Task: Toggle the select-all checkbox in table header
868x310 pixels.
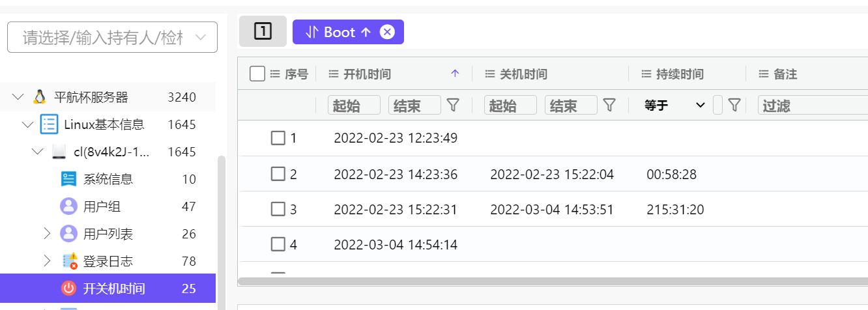Action: [x=257, y=74]
